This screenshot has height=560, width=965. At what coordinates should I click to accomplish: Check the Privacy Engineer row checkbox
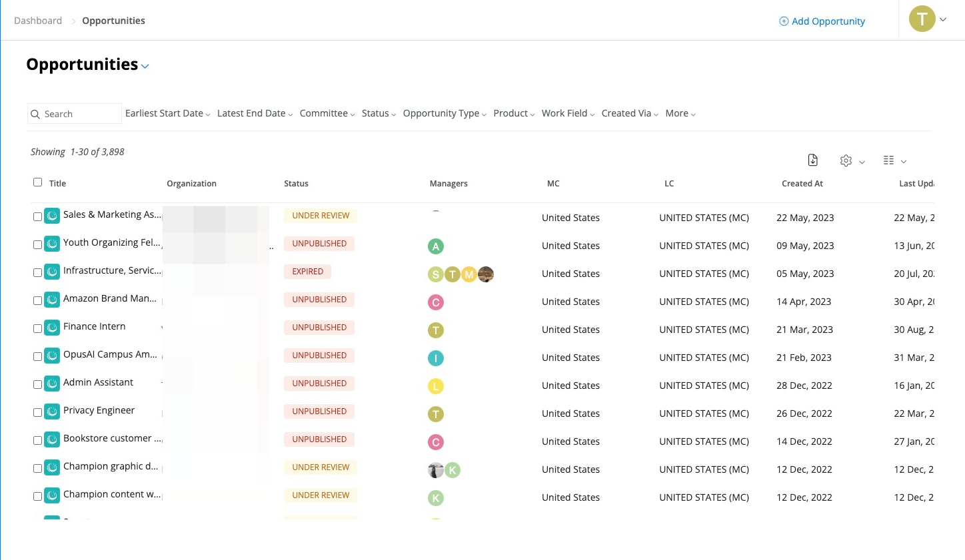37,412
